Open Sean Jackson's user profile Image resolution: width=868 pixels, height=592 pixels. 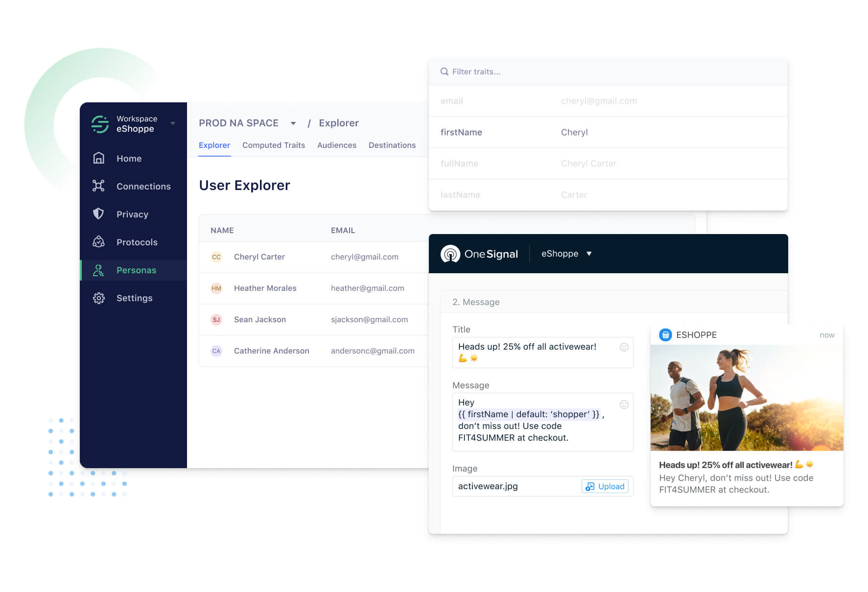pos(260,320)
